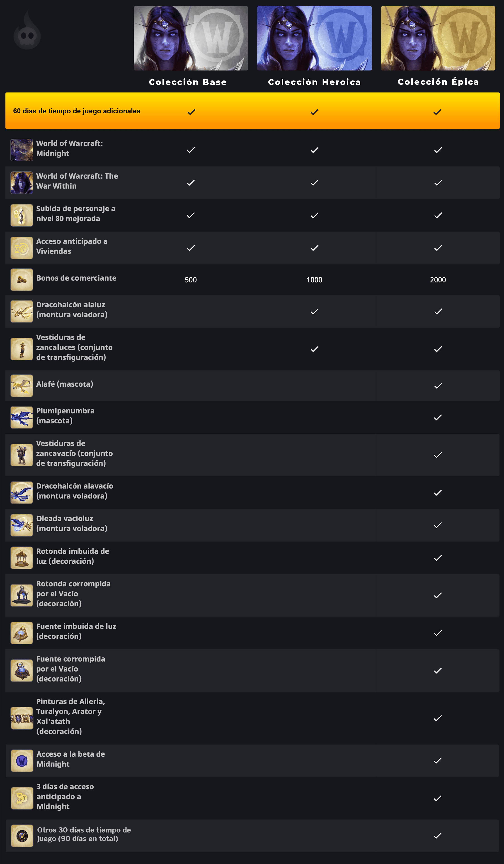Select the Colección Heroica artwork thumbnail
The height and width of the screenshot is (864, 504).
pos(314,38)
